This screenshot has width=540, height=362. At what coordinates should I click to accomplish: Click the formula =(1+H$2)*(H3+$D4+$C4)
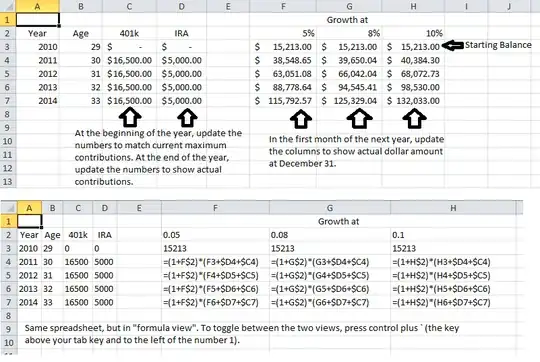[453, 262]
